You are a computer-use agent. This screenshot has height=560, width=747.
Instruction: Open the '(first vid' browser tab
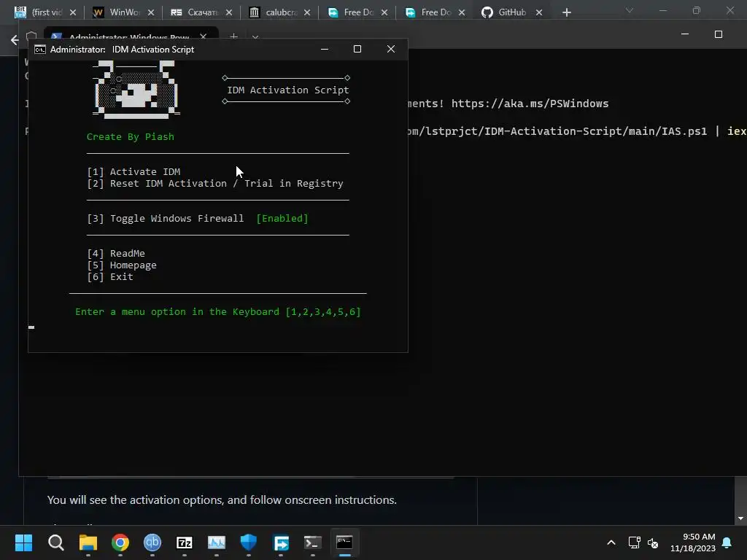[39, 12]
